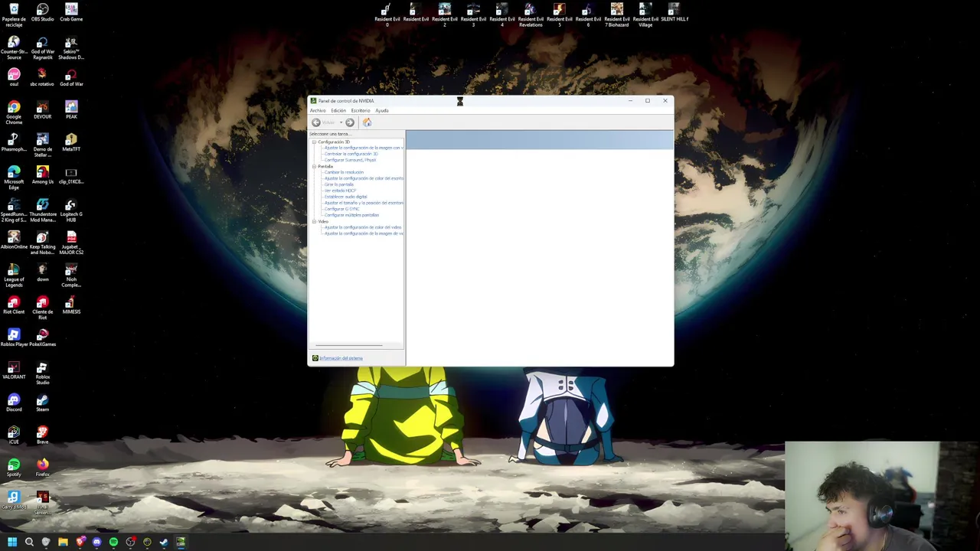This screenshot has width=980, height=551.
Task: Select the Roblox Studio desktop icon
Action: pos(42,373)
